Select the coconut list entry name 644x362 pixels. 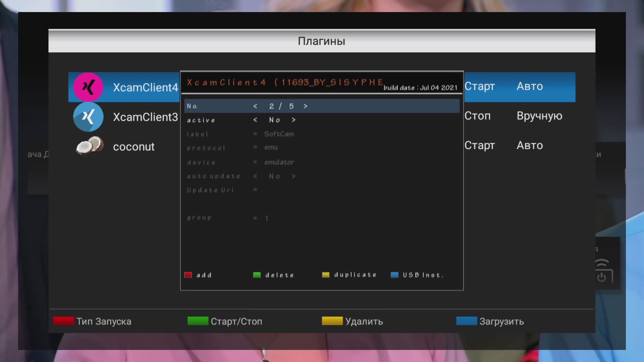pyautogui.click(x=133, y=146)
